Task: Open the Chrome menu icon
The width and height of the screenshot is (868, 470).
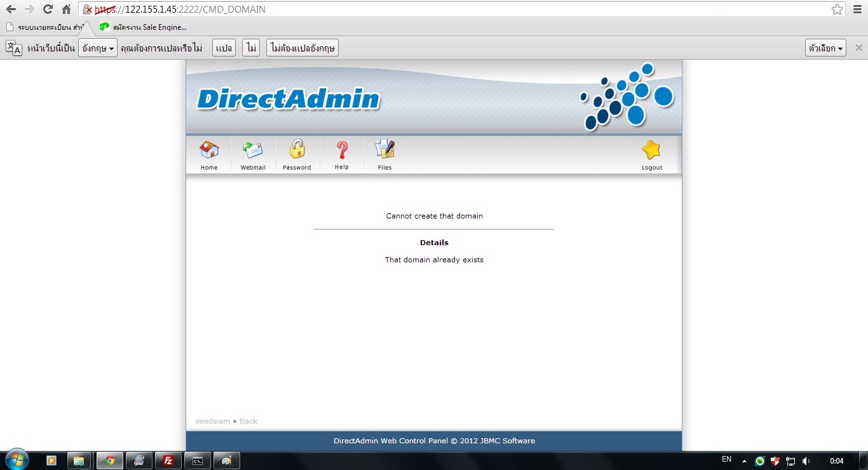Action: click(x=857, y=10)
